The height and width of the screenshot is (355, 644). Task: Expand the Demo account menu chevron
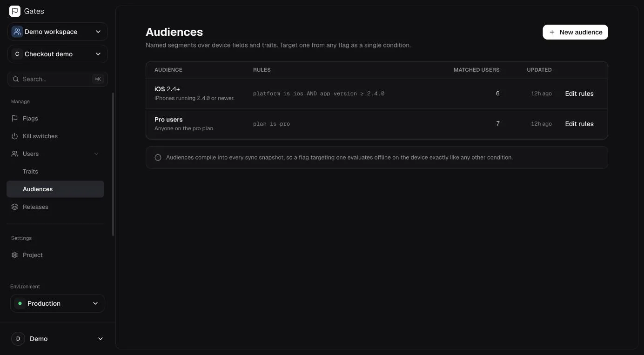(x=101, y=339)
